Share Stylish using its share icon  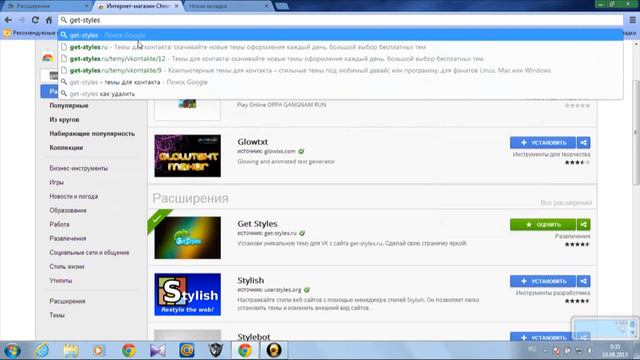(x=584, y=281)
